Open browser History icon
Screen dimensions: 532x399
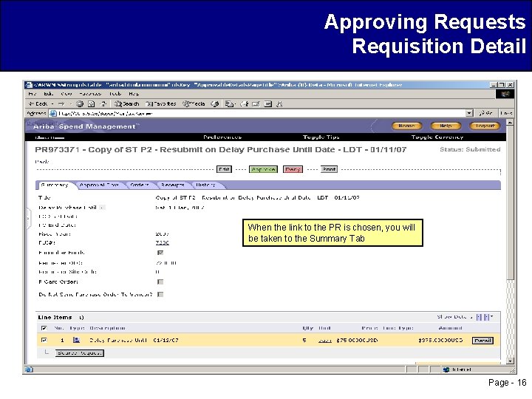214,104
